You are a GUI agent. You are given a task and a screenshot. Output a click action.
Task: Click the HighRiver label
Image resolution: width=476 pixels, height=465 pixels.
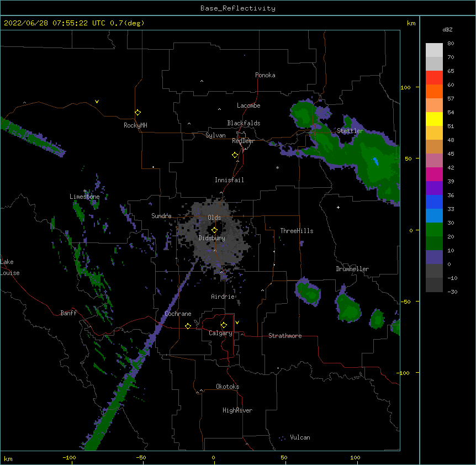[x=237, y=410]
